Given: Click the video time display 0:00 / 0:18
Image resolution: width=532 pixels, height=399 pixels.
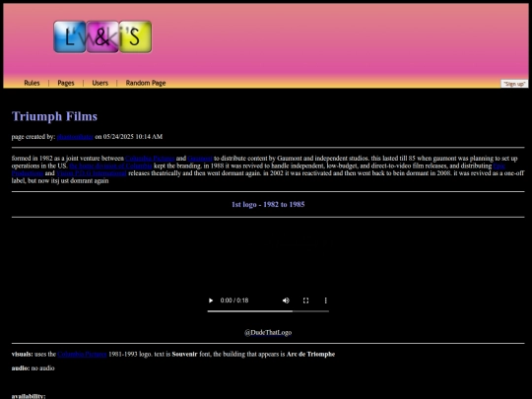Looking at the screenshot, I should (x=234, y=300).
